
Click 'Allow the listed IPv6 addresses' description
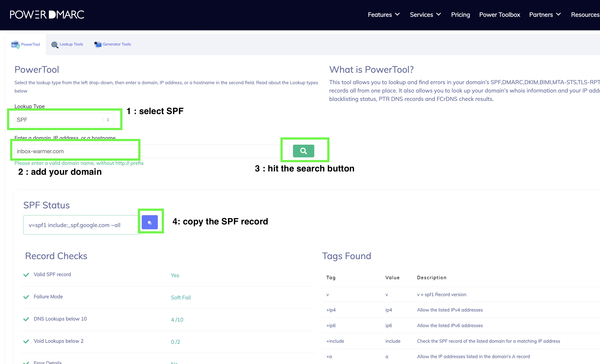pyautogui.click(x=450, y=326)
